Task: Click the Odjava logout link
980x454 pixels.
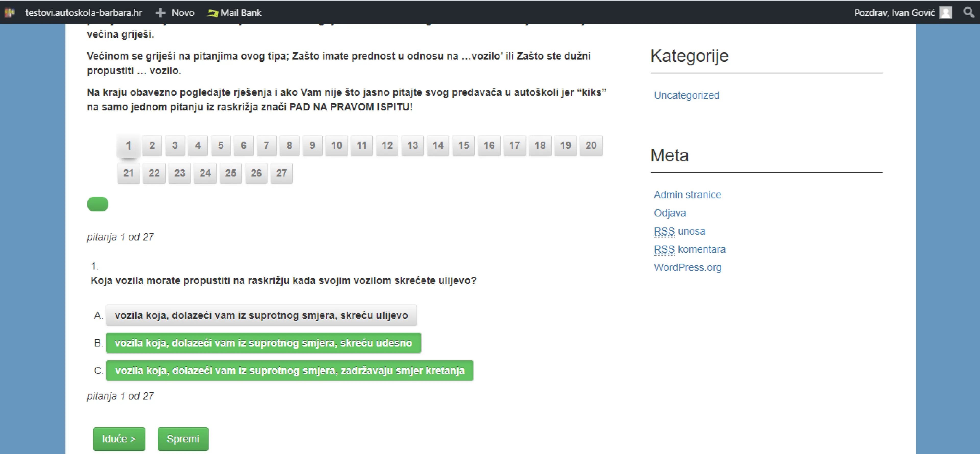Action: 670,213
